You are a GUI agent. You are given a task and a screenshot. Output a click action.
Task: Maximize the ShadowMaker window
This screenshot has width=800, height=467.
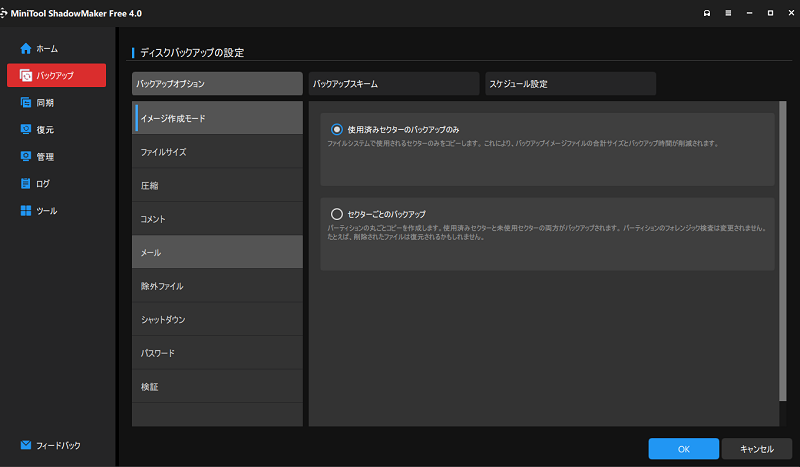770,13
